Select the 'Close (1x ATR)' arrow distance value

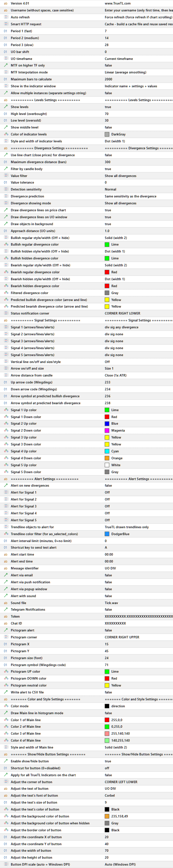[x=116, y=375]
